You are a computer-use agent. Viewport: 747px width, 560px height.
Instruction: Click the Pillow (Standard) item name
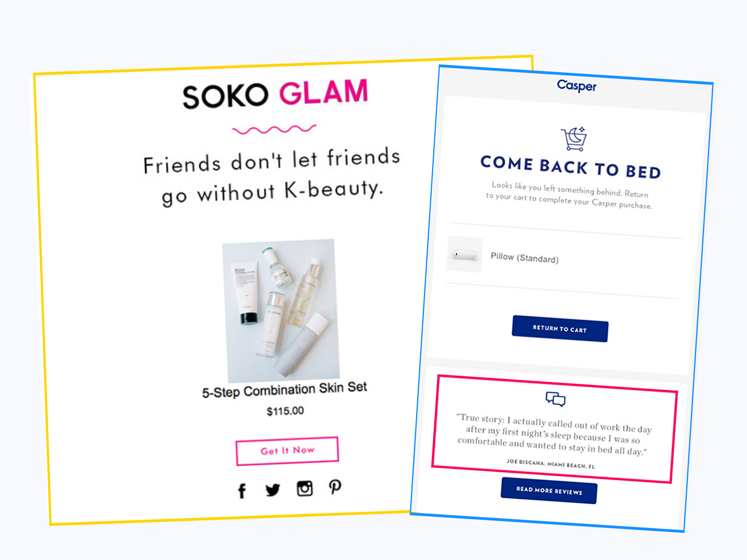pyautogui.click(x=524, y=258)
